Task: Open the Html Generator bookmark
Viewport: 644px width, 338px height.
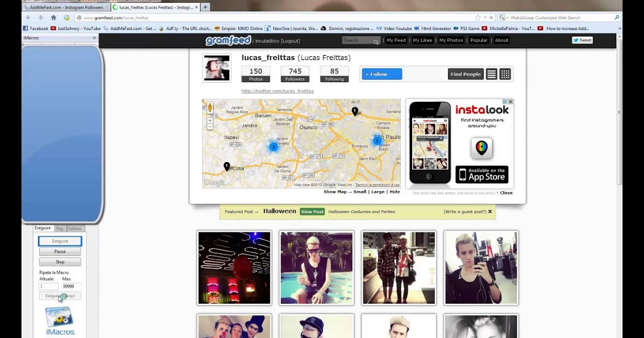Action: (433, 28)
